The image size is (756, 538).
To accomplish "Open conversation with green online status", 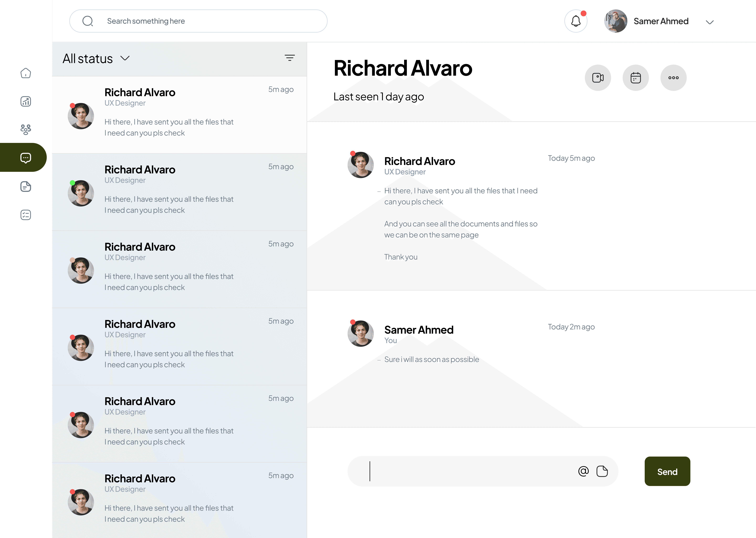I will pos(179,192).
